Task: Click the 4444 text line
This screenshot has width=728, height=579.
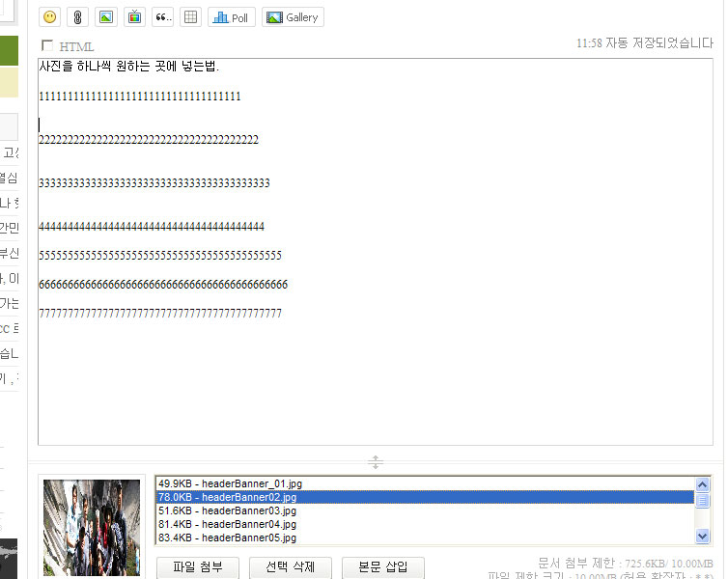Action: 152,227
